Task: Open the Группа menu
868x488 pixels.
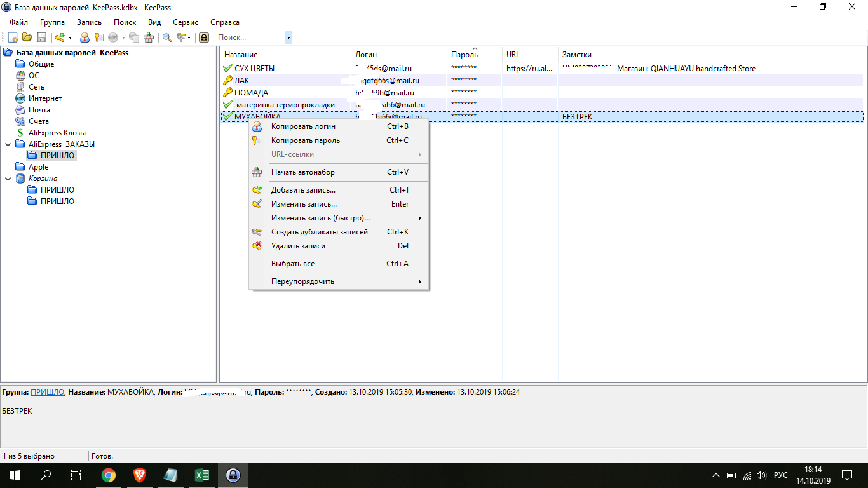Action: point(53,22)
